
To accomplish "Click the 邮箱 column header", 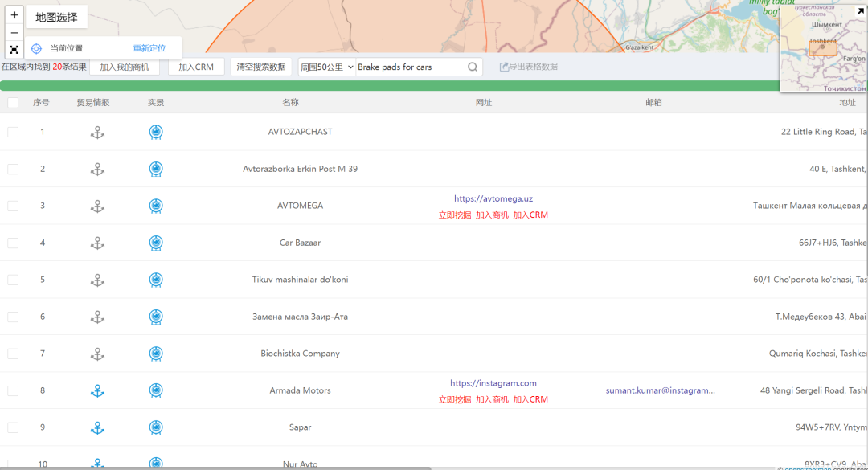I will point(653,102).
